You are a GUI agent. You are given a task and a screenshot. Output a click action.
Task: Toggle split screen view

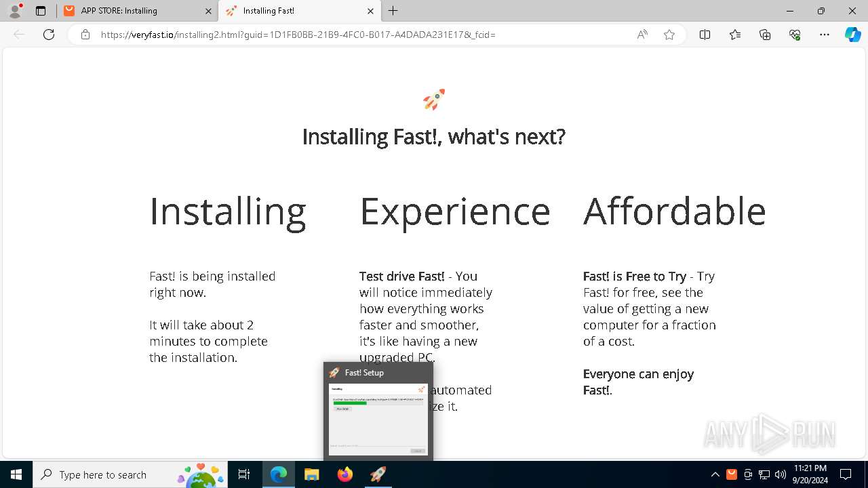click(x=705, y=35)
